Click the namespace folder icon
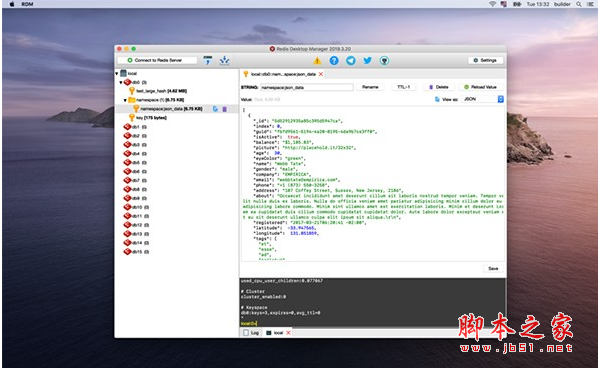Screen dimensions: 598x368 click(x=132, y=100)
